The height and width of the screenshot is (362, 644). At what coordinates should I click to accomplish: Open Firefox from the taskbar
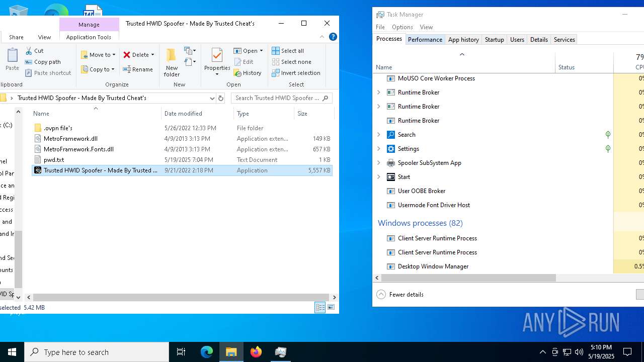256,352
